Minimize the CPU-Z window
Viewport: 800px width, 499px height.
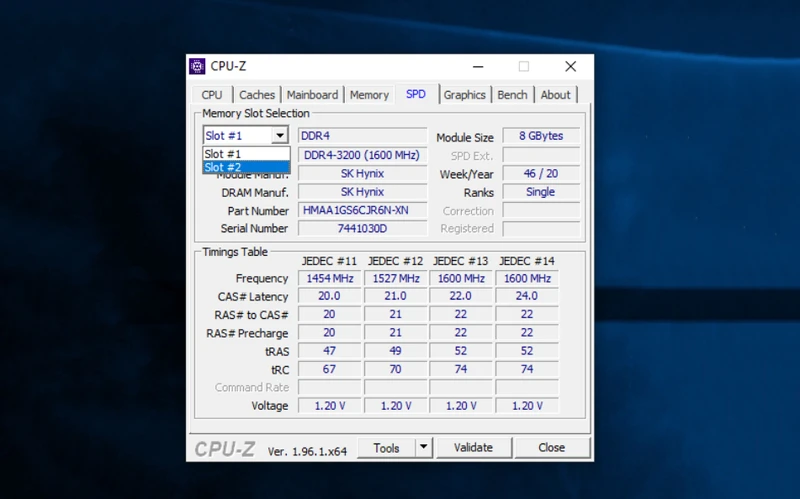pyautogui.click(x=478, y=66)
